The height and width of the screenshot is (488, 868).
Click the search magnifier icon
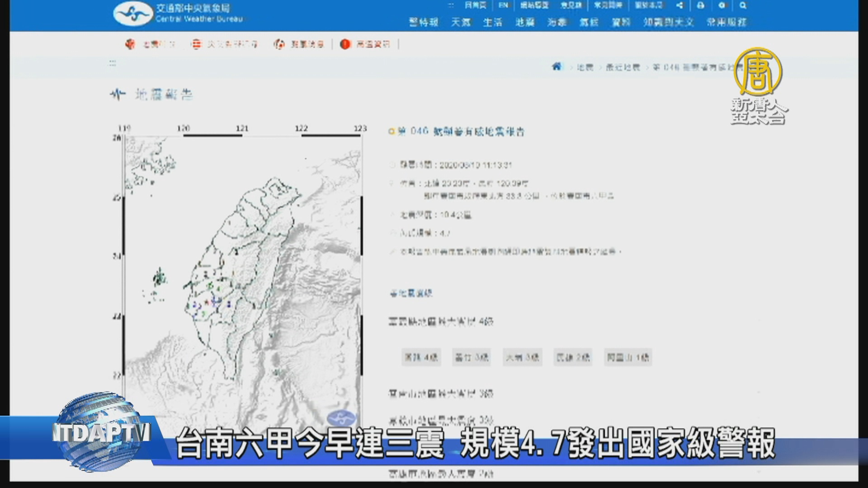pos(743,5)
